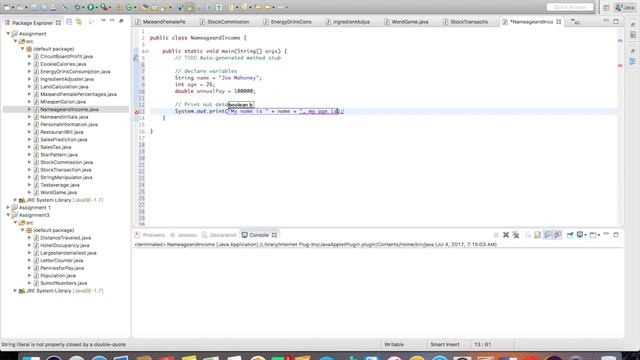Expand the CircuitBoardProfit.java node
The width and height of the screenshot is (640, 360).
click(x=29, y=56)
